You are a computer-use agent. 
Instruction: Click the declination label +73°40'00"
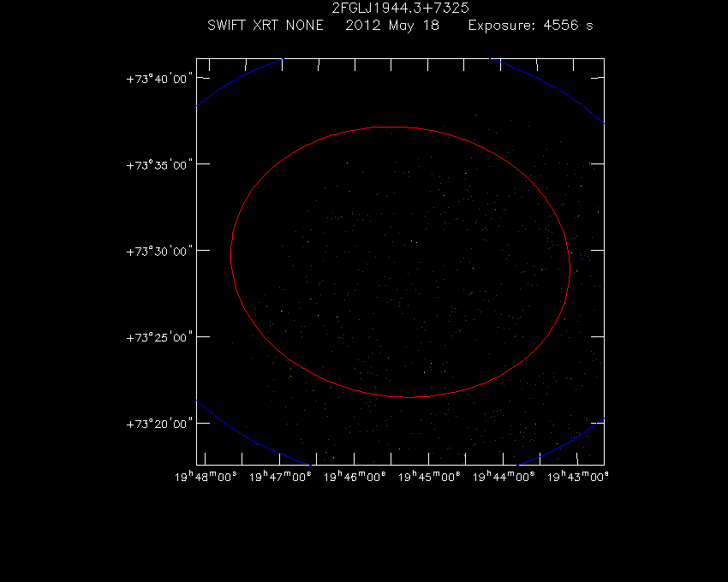[159, 79]
